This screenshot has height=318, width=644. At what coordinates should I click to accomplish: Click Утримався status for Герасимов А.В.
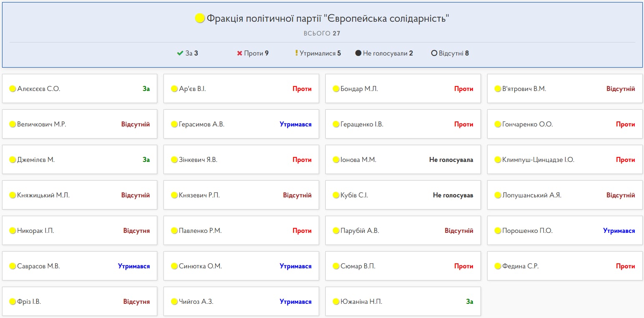pos(295,124)
